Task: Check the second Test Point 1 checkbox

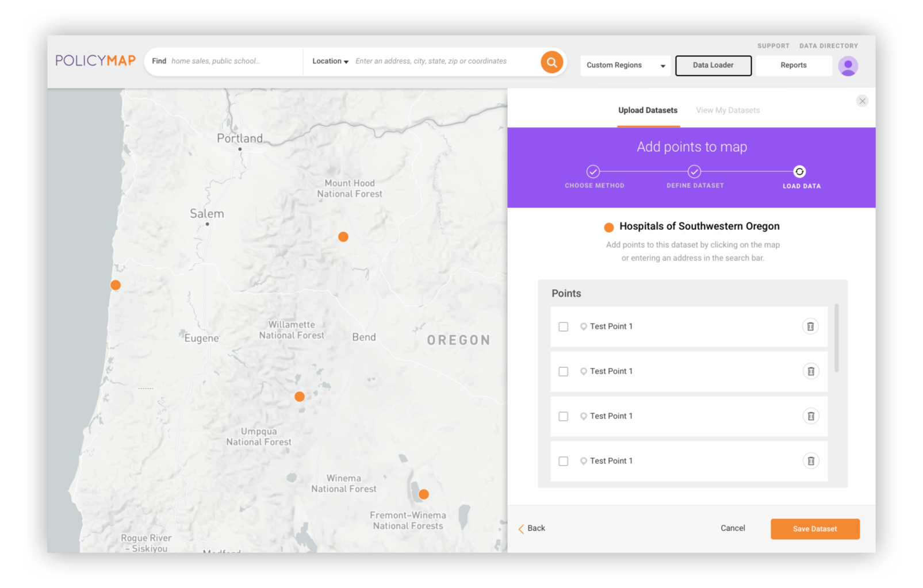Action: (x=564, y=372)
